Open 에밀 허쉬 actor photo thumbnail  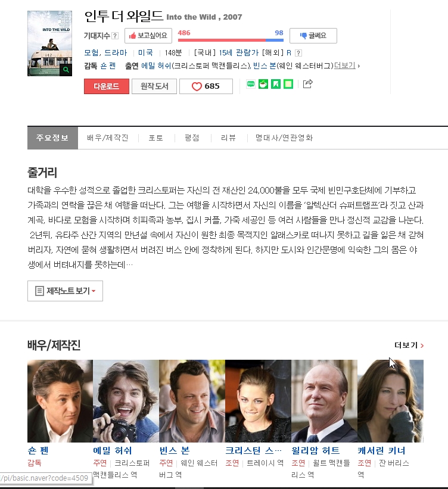[126, 401]
